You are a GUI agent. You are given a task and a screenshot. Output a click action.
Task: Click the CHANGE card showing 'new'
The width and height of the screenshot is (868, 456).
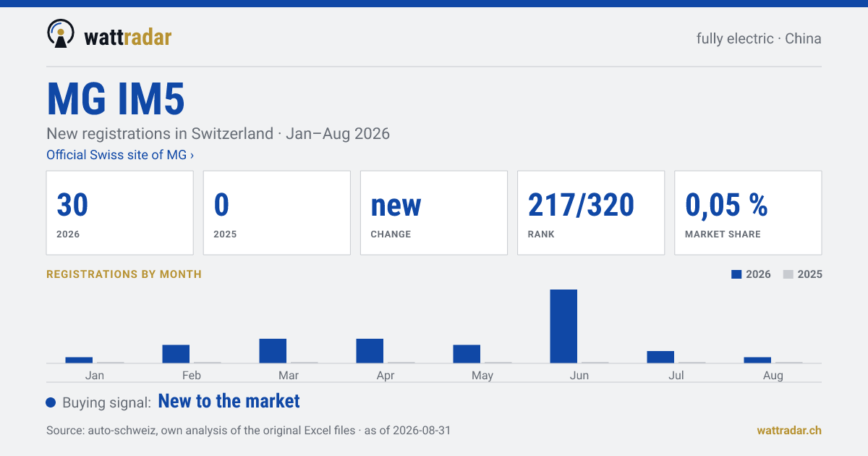434,213
